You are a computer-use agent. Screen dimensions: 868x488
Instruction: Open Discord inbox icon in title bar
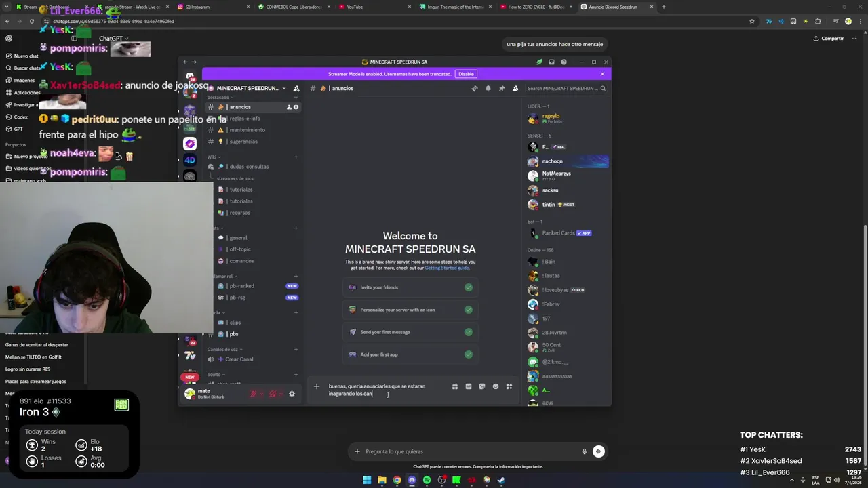(551, 62)
